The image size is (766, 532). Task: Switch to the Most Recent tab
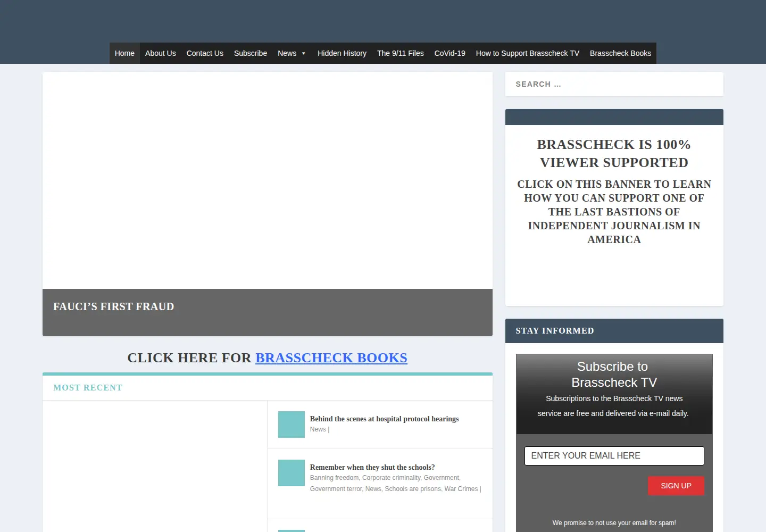[x=88, y=388]
